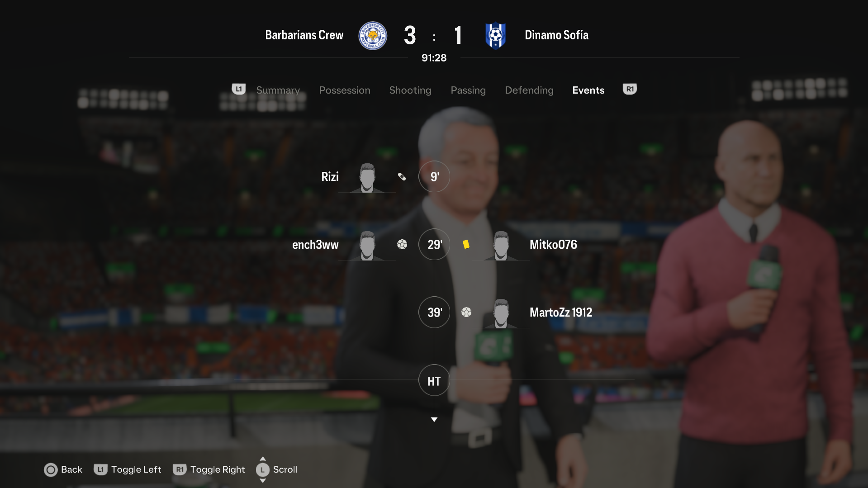
Task: Click the circle Back button icon
Action: click(51, 470)
